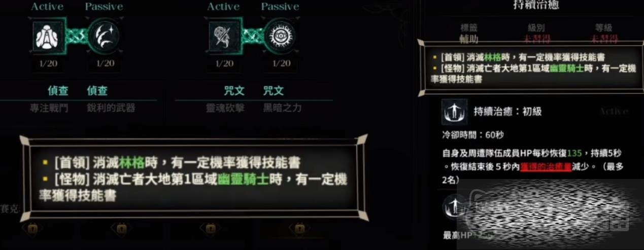644x250 pixels.
Task: Select the 銳利的武器 passive claw icon
Action: 104,37
